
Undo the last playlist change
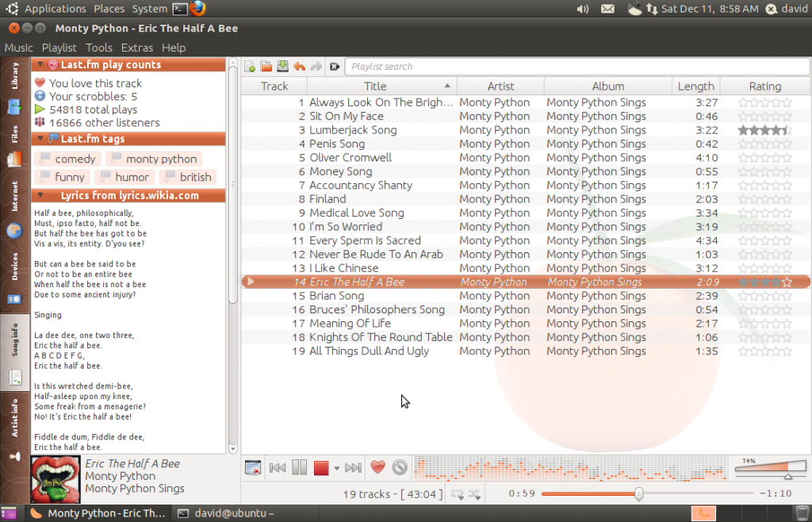pyautogui.click(x=300, y=67)
